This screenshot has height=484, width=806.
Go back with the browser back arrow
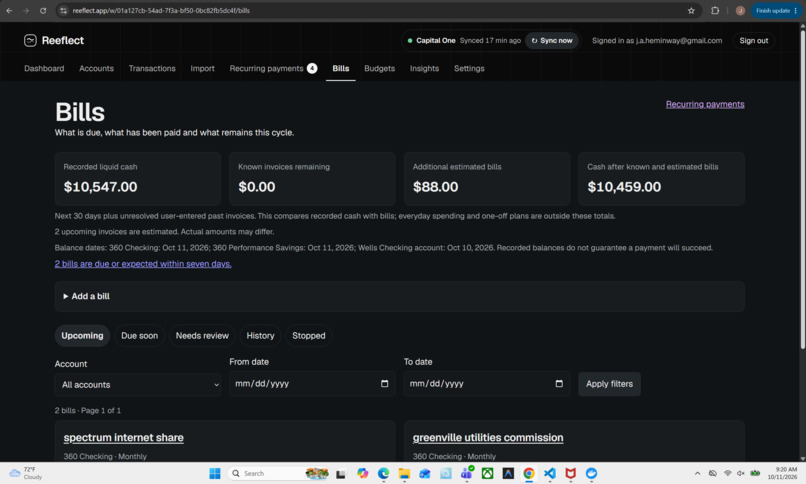[x=9, y=10]
